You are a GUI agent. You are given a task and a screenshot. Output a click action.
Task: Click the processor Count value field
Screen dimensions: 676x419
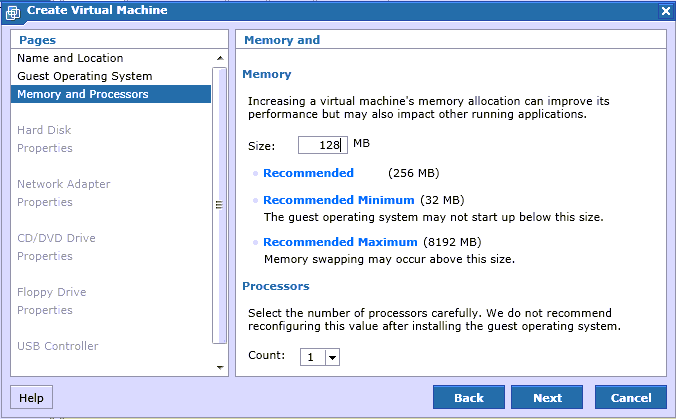tap(313, 357)
